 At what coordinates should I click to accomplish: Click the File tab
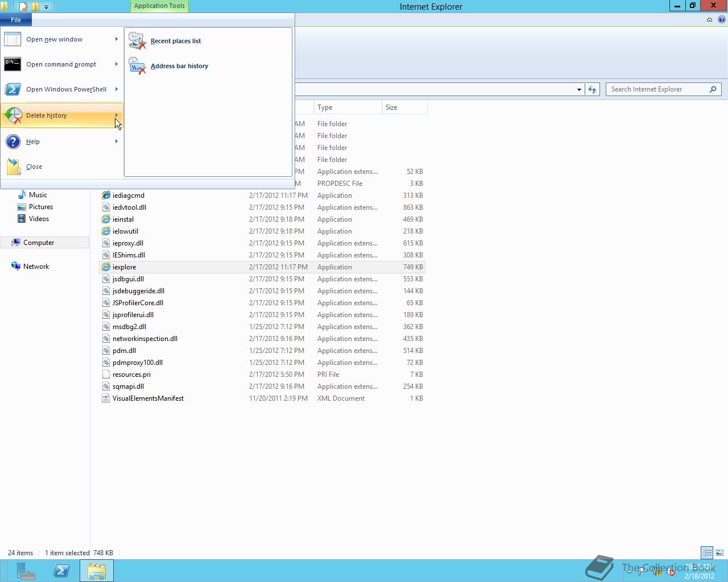pyautogui.click(x=16, y=20)
